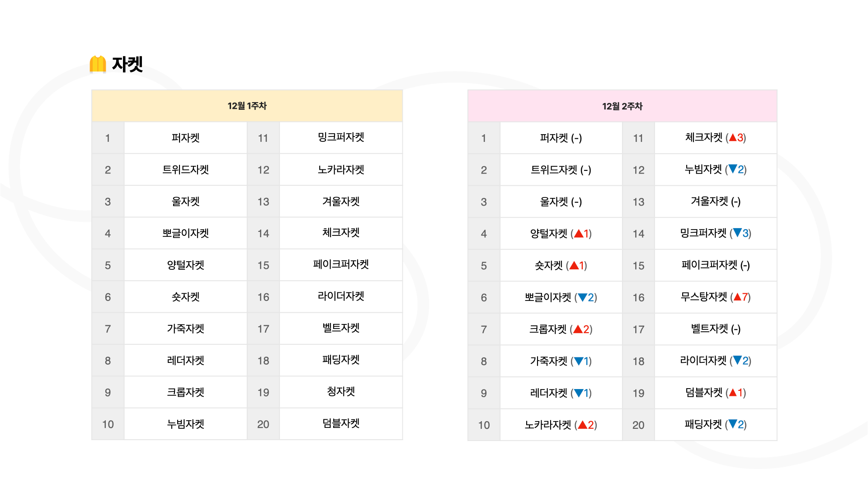Click the blue down arrow beside 밍크퍼자켓
Screen dimensions: 868x488
[x=737, y=233]
